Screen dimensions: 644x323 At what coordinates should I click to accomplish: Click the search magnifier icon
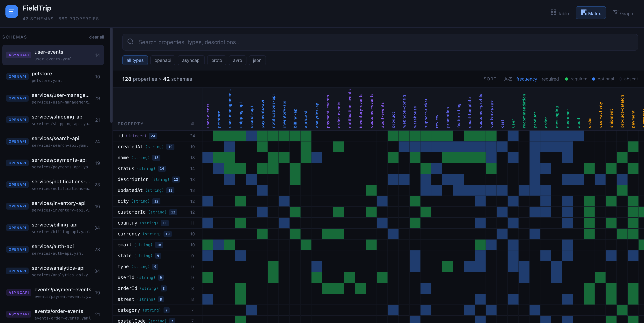[130, 42]
